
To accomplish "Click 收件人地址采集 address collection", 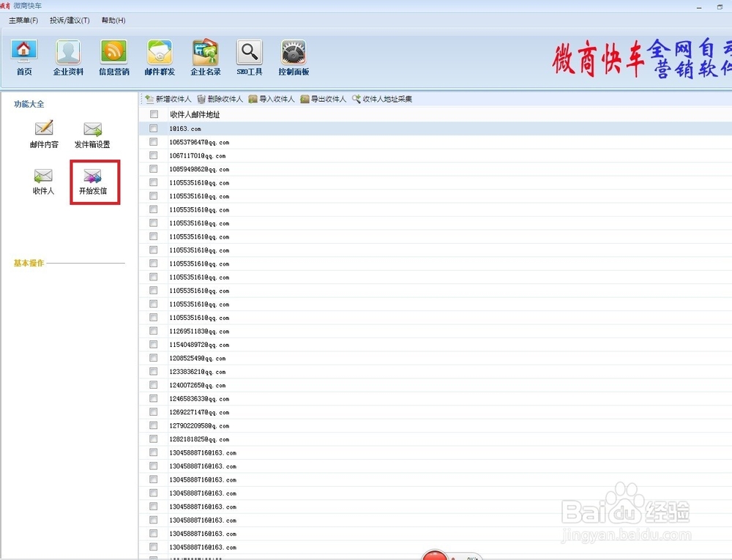I will pyautogui.click(x=382, y=99).
